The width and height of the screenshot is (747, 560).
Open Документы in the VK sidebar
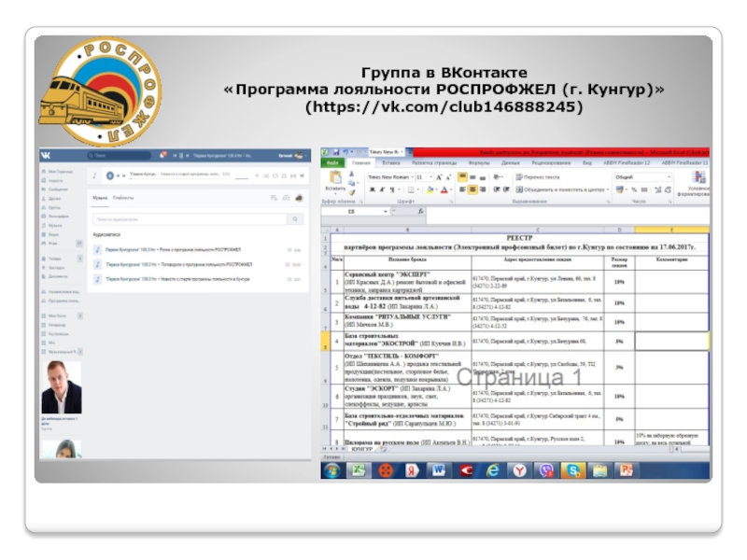[x=54, y=276]
